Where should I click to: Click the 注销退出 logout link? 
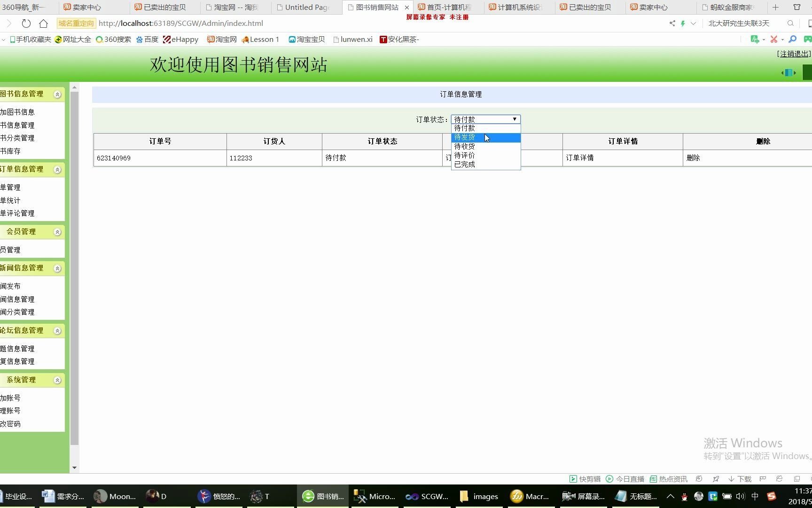794,54
